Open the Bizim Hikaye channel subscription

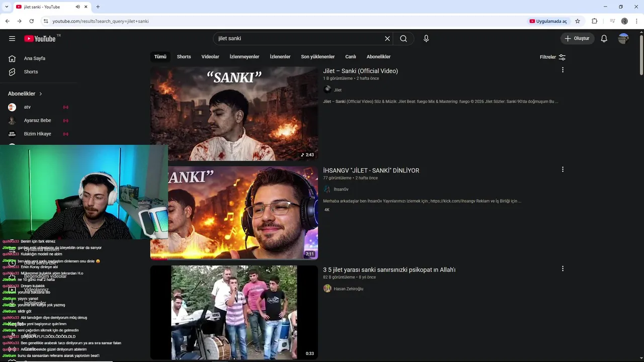[38, 134]
